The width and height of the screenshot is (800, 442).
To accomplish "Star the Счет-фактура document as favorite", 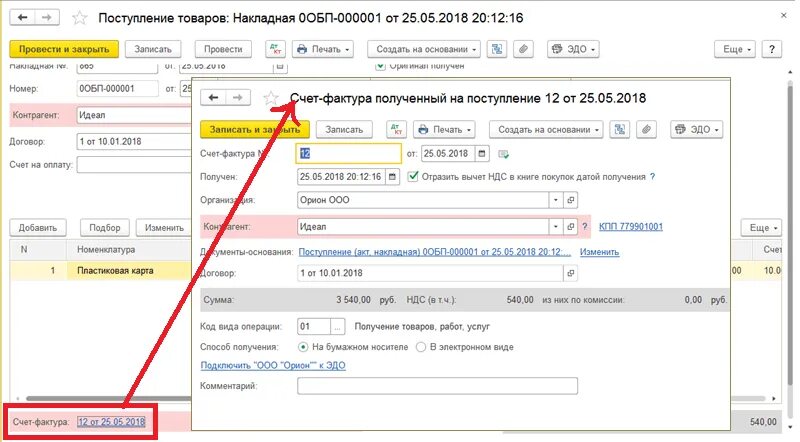I will coord(271,98).
